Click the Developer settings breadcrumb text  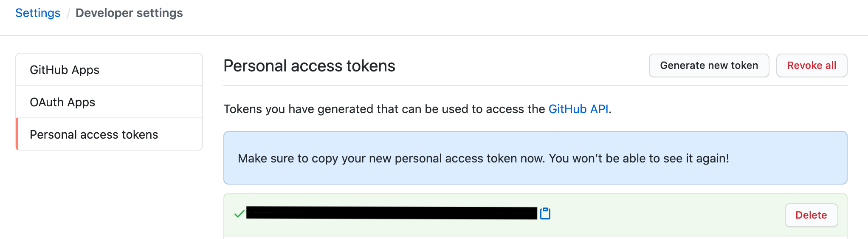129,13
